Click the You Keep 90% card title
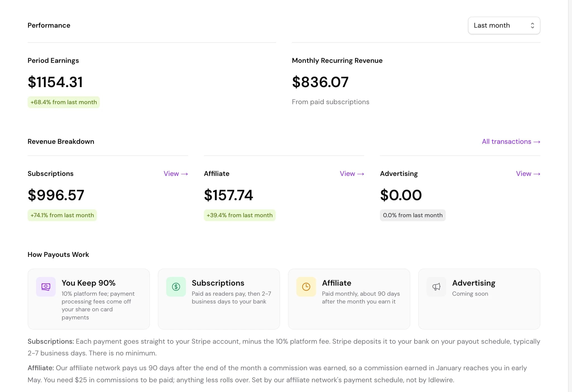The height and width of the screenshot is (392, 572). pos(89,283)
